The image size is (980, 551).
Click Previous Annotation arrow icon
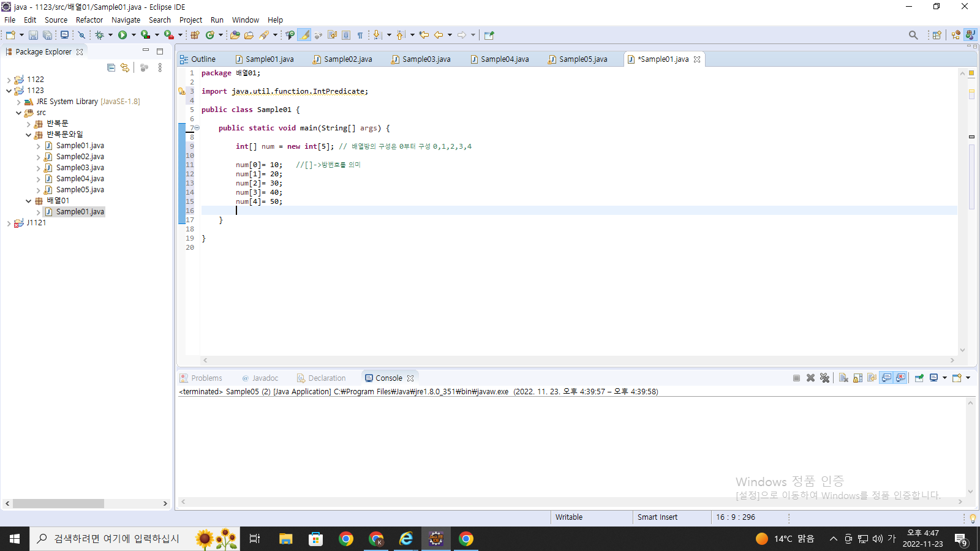[x=401, y=35]
